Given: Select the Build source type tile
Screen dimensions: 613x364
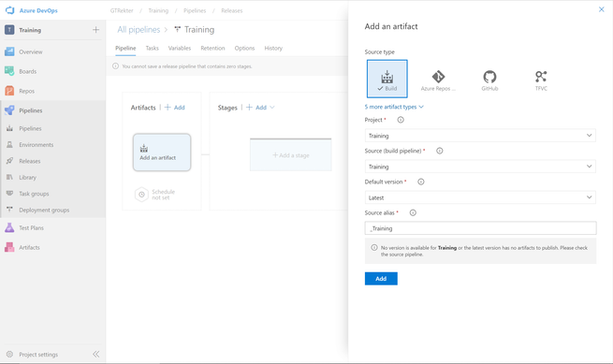Looking at the screenshot, I should point(387,79).
